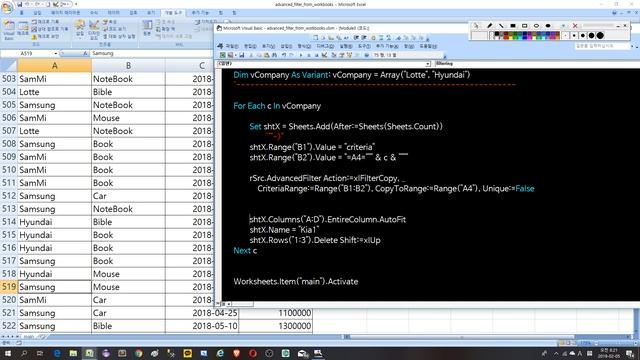
Task: Click the Insert controls icon in Developer ribbon
Action: [80, 29]
